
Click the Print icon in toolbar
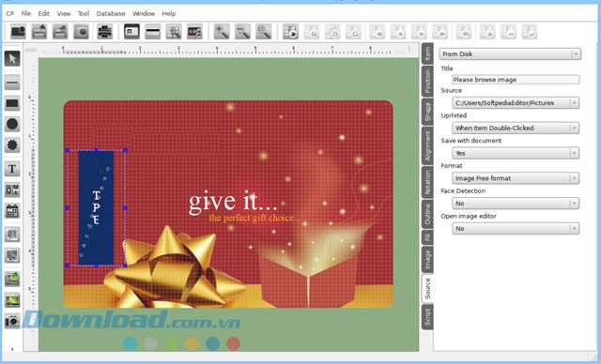104,32
